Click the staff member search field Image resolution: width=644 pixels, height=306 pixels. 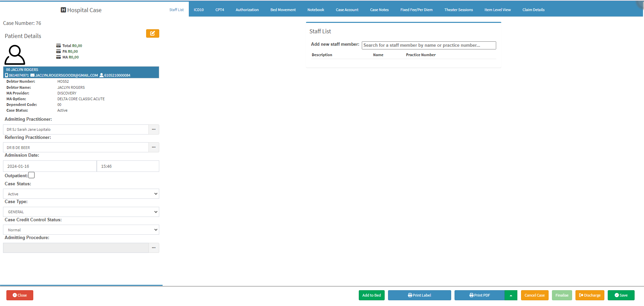pos(429,45)
